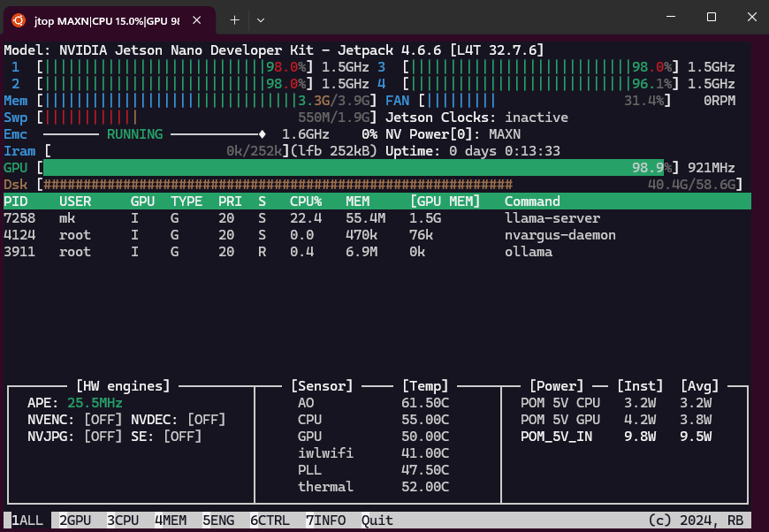Click the 921MHz GPU frequency
769x532 pixels.
(712, 168)
